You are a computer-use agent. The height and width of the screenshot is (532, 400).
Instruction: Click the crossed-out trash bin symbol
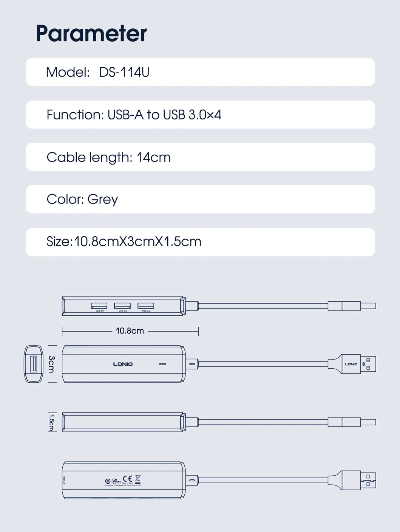(138, 479)
